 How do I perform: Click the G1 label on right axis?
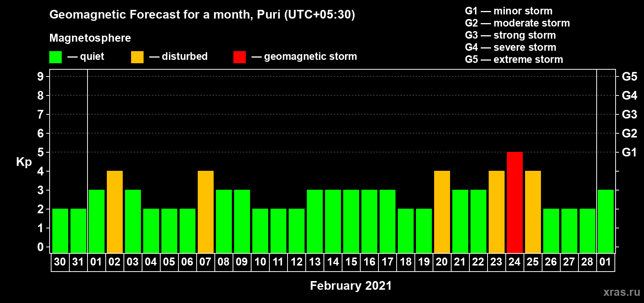pyautogui.click(x=629, y=152)
